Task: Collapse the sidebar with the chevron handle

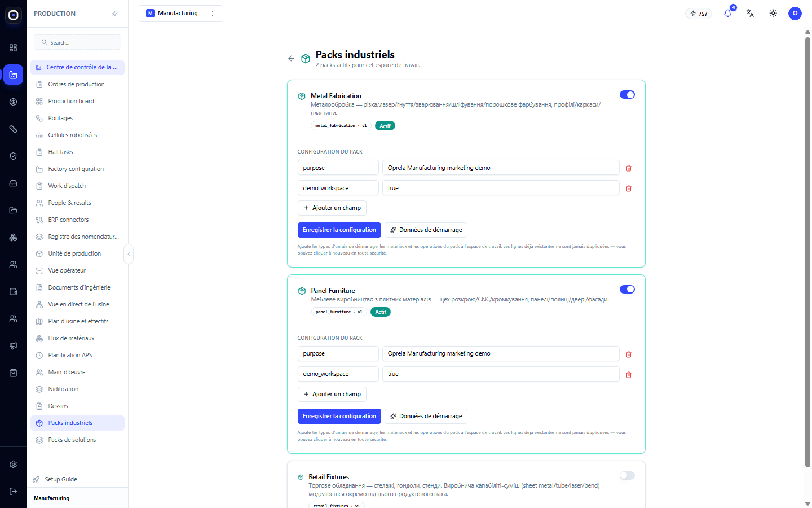Action: pos(129,254)
